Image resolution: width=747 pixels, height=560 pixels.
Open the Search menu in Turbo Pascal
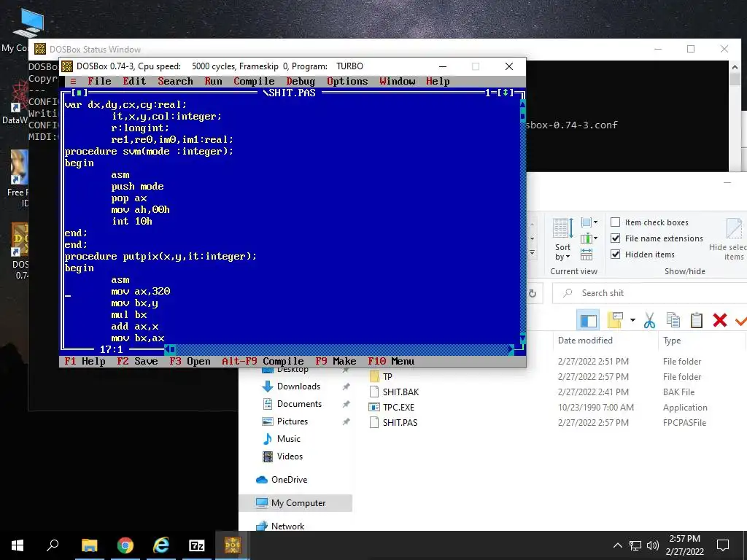(x=175, y=82)
